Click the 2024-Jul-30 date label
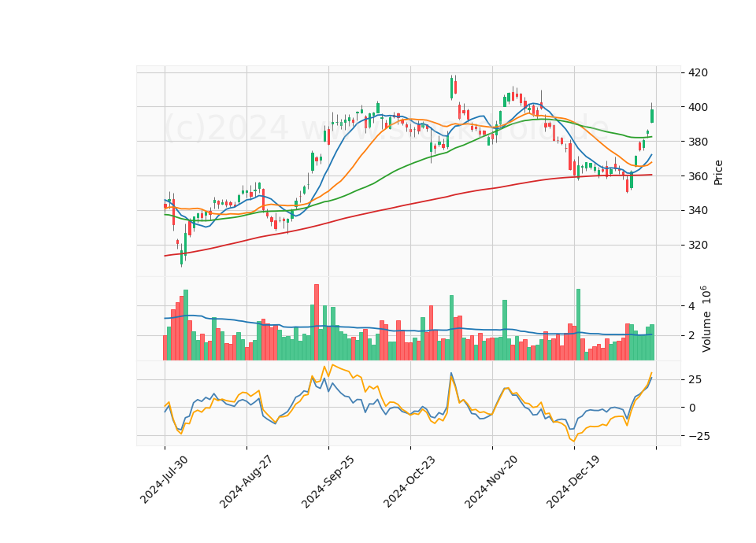756x543 pixels. [164, 479]
